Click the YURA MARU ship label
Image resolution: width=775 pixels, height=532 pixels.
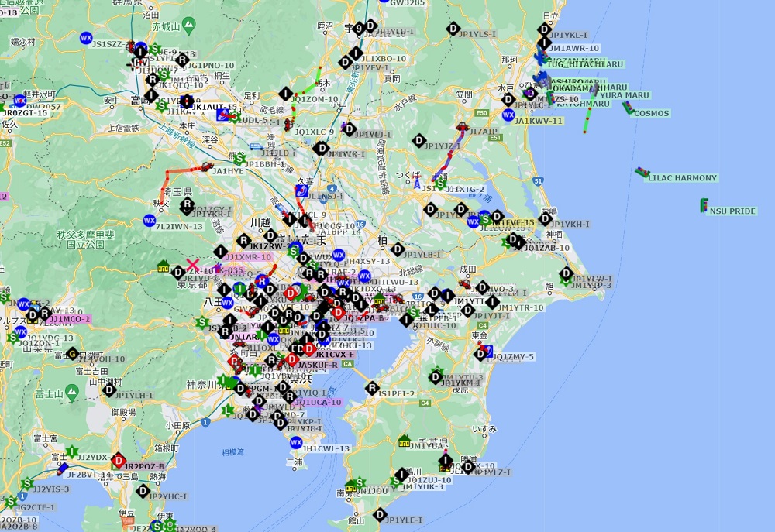point(624,94)
